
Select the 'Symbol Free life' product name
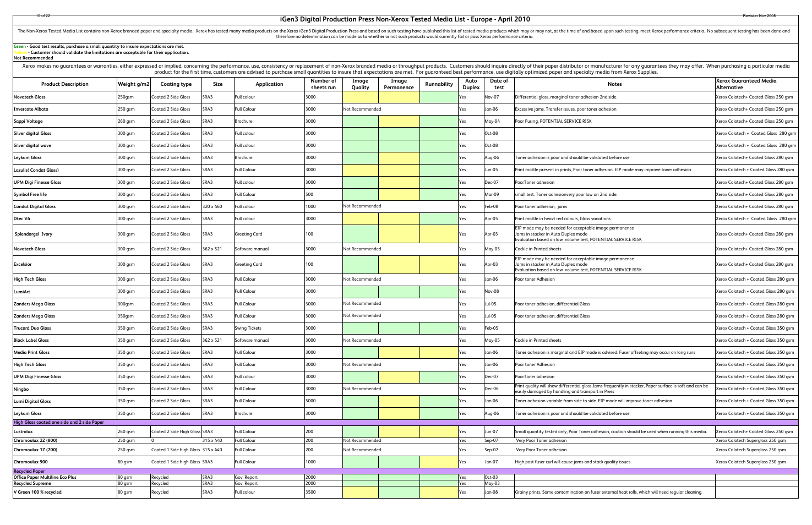(x=30, y=194)
